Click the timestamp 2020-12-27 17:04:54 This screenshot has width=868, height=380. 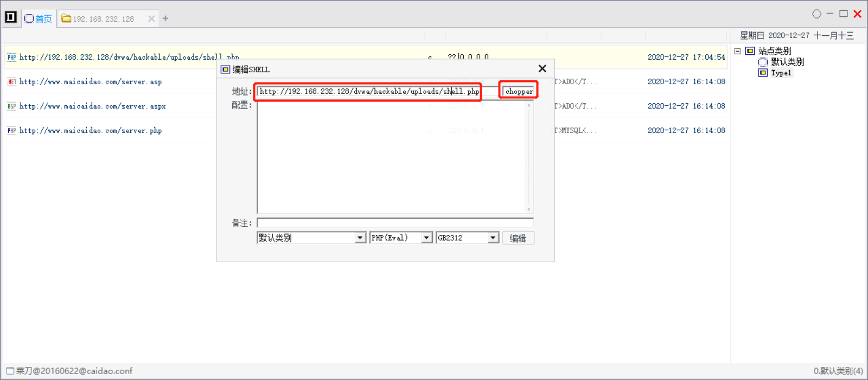coord(686,57)
